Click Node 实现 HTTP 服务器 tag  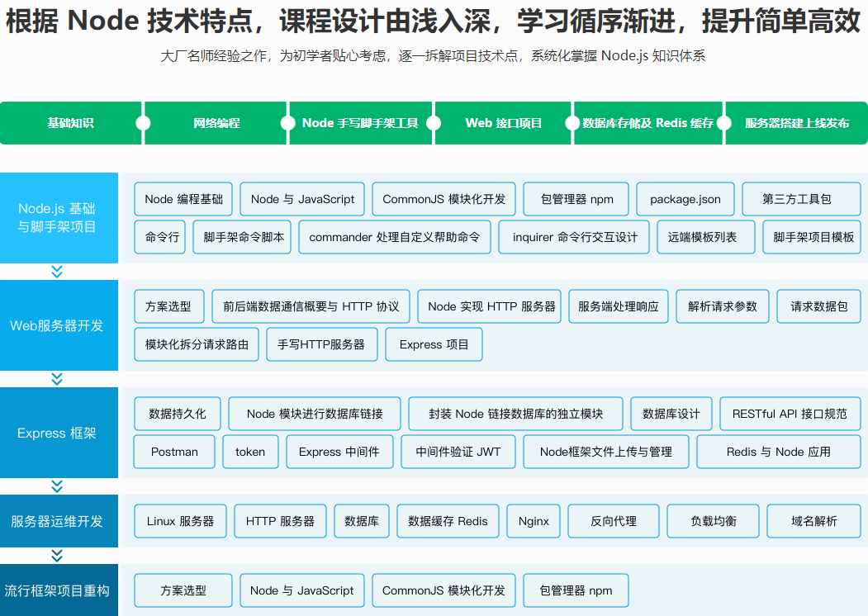click(x=490, y=306)
